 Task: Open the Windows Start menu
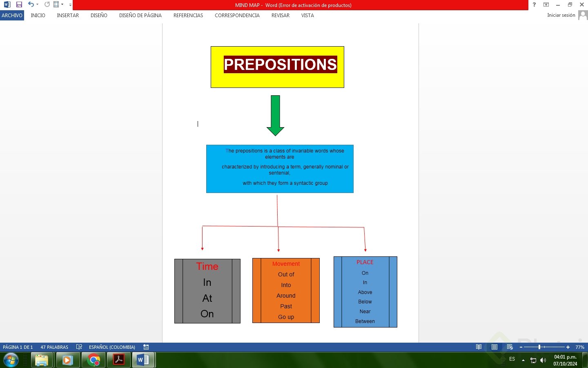tap(11, 360)
